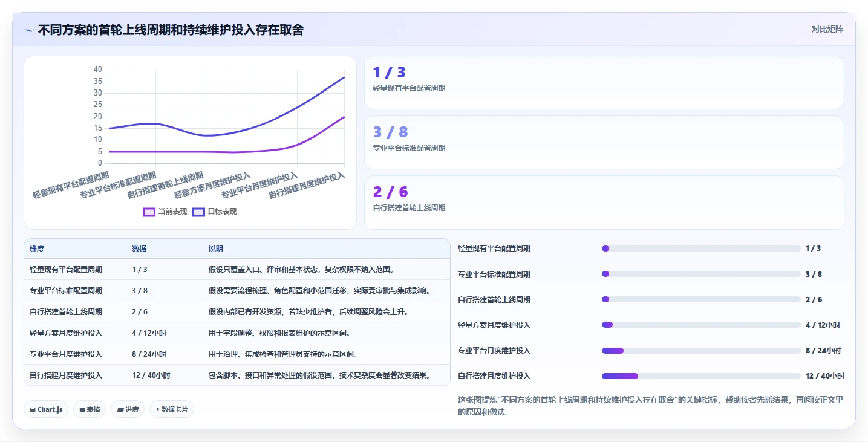
Task: Select table row 专业平台标准配置周期
Action: pyautogui.click(x=237, y=291)
